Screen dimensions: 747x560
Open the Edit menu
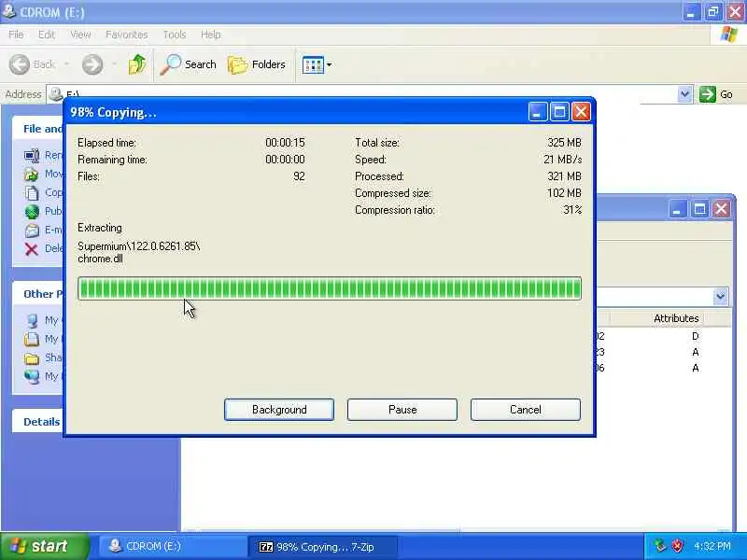(46, 35)
